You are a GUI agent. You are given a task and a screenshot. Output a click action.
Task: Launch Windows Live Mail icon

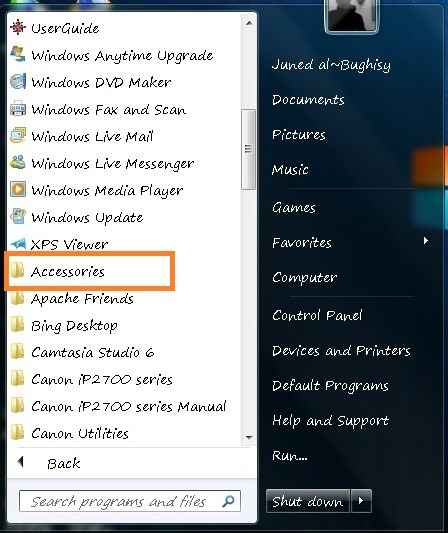18,136
